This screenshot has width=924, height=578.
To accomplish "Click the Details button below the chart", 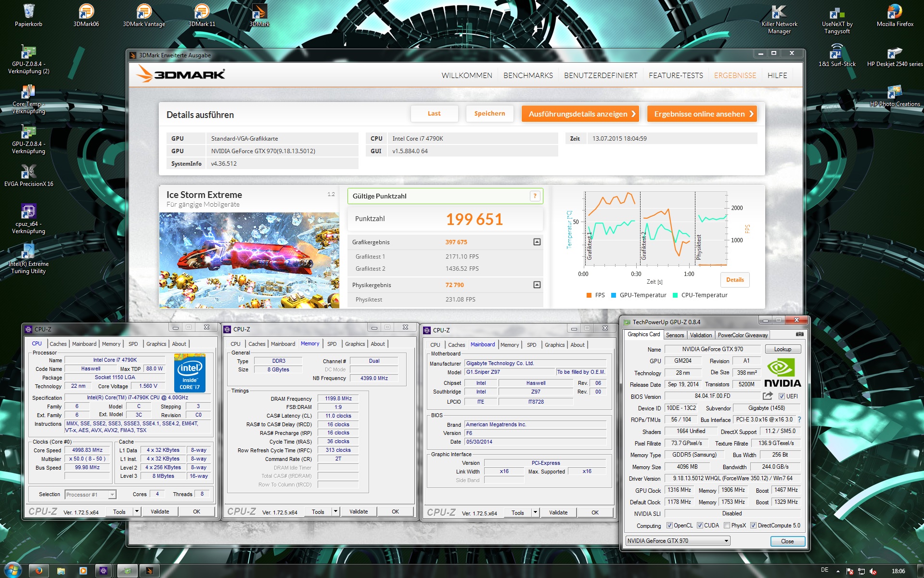I will [735, 280].
